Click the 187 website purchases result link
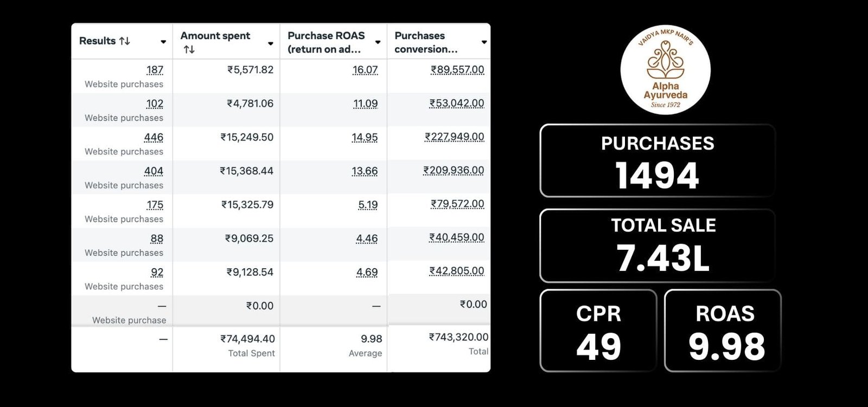This screenshot has height=407, width=868. [155, 70]
